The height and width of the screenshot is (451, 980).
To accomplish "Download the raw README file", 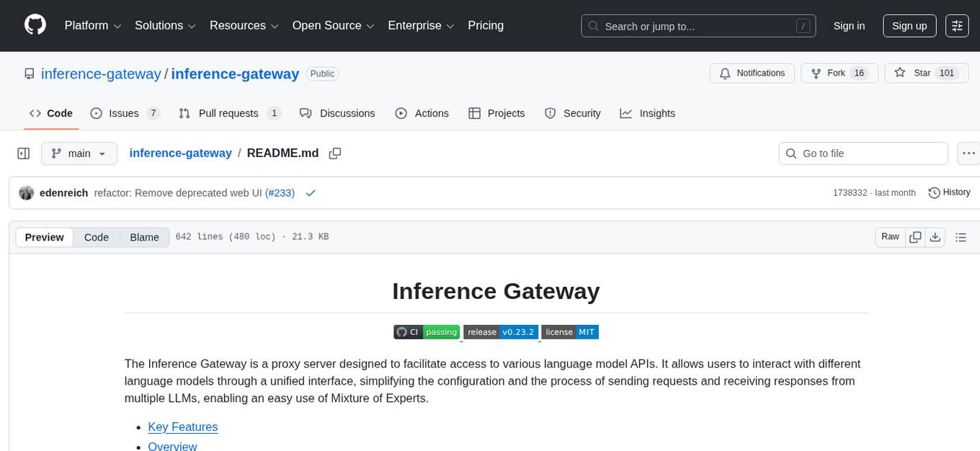I will 935,236.
